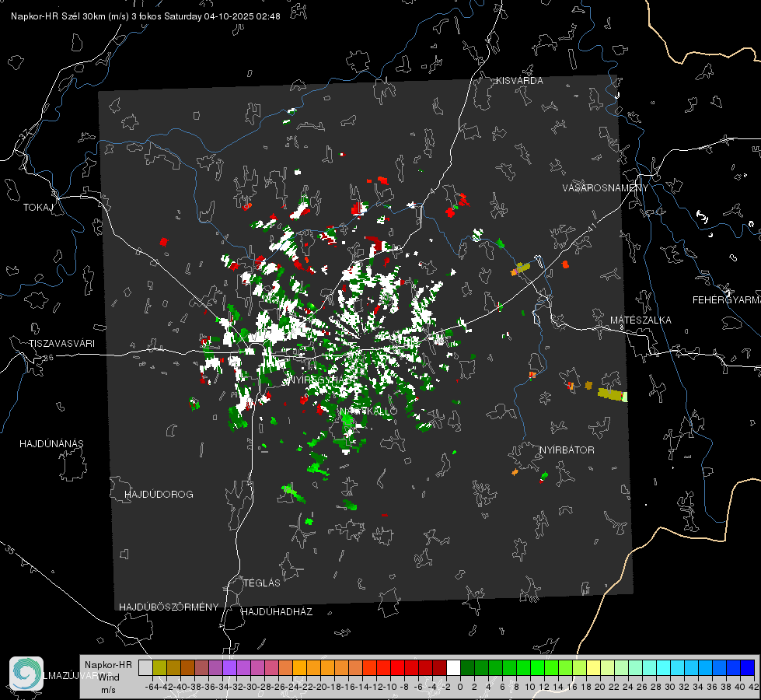Screen dimensions: 761x700
Task: Pick the white zero-velocity swatch in legend
Action: coord(453,667)
